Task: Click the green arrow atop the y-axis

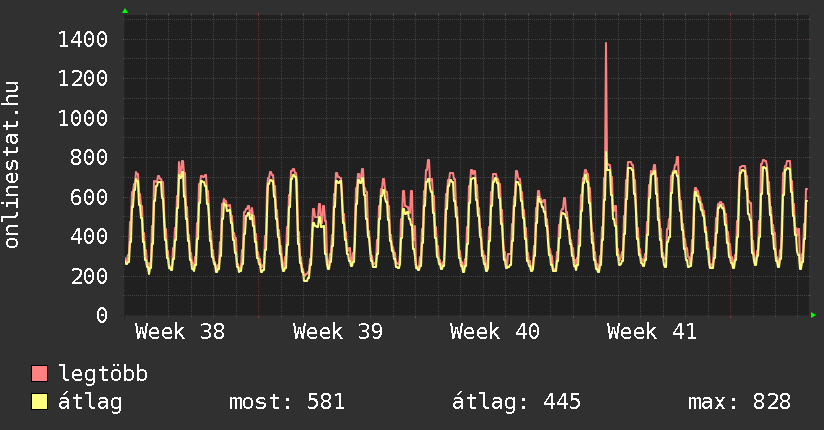Action: tap(125, 11)
